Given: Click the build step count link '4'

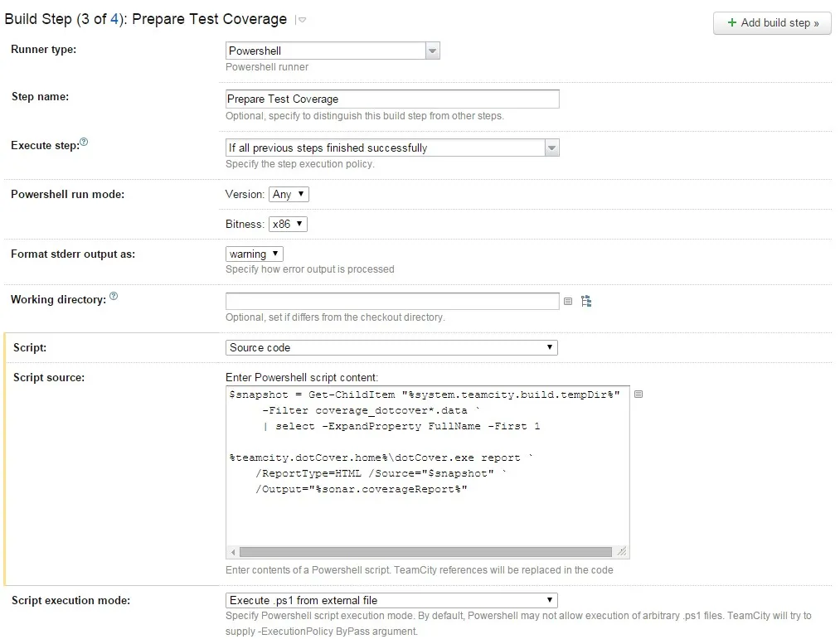Looking at the screenshot, I should (x=114, y=19).
